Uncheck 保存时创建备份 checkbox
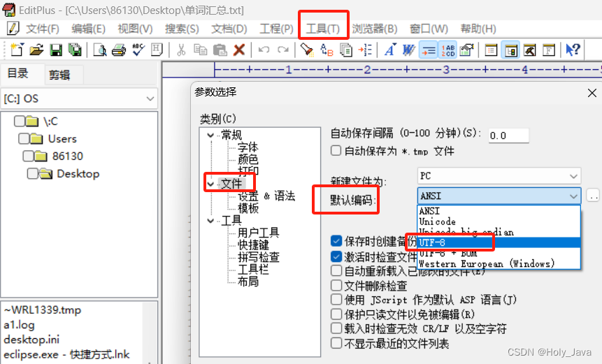The width and height of the screenshot is (602, 364). tap(336, 241)
